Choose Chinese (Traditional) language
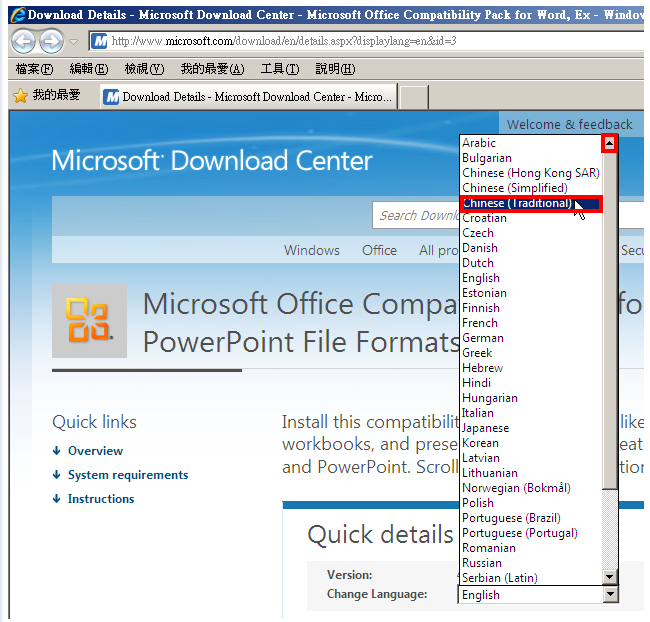650x622 pixels. (531, 203)
